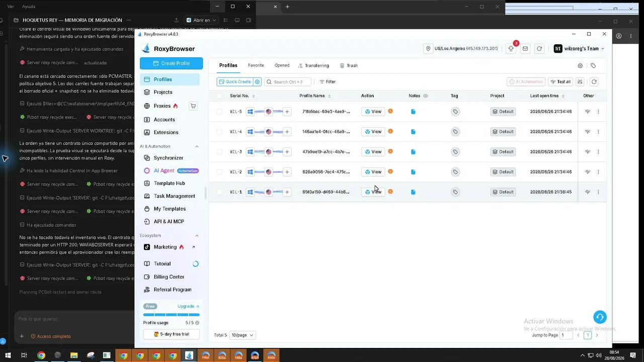This screenshot has height=362, width=644.
Task: Open the US/Los Angeles location indicator
Action: pos(461,49)
